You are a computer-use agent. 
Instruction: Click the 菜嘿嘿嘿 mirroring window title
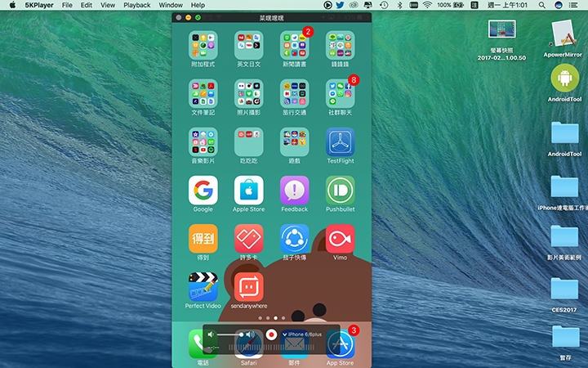(271, 18)
